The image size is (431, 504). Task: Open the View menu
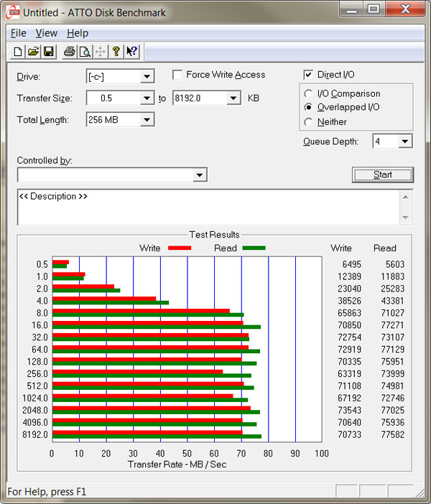coord(46,33)
